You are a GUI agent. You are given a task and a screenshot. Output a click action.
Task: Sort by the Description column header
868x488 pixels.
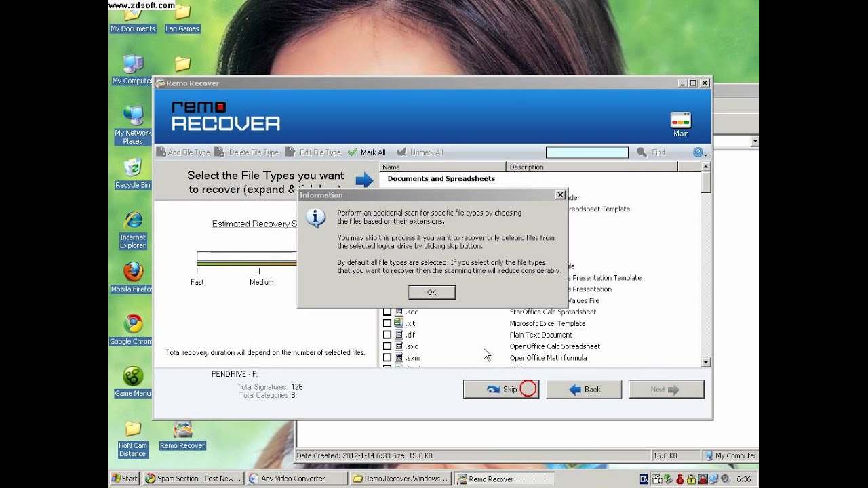[591, 167]
